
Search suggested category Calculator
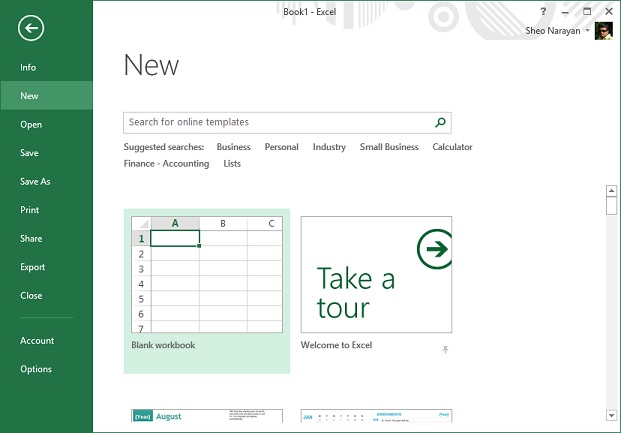[x=452, y=147]
